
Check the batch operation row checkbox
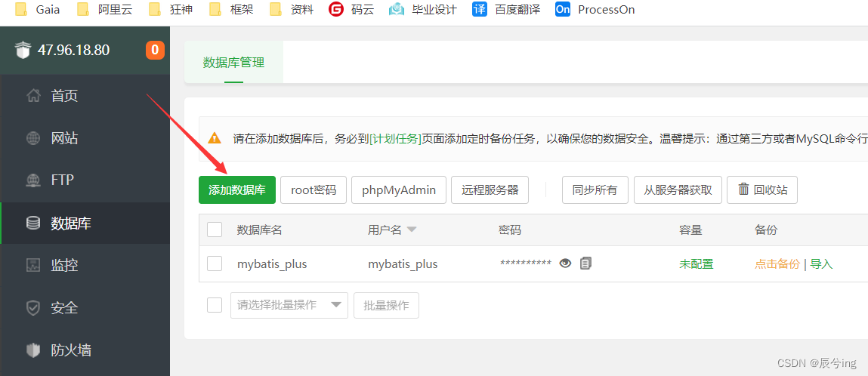[x=215, y=305]
